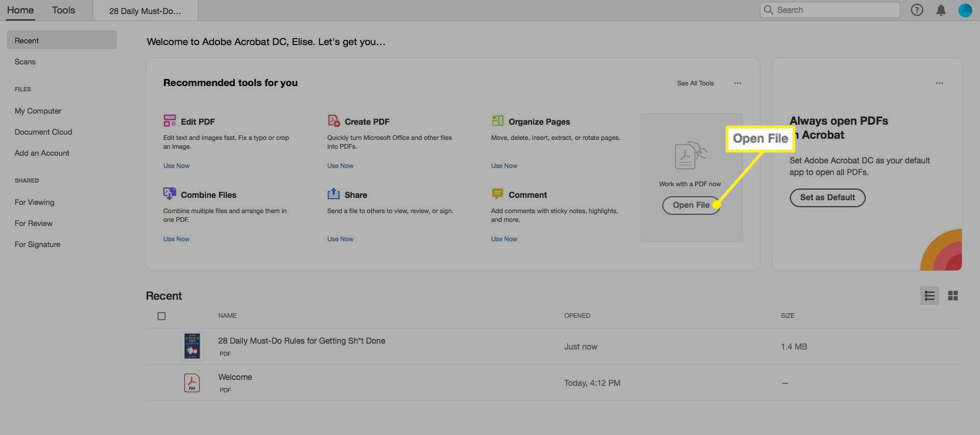The height and width of the screenshot is (435, 980).
Task: Click Set as Default button
Action: click(x=828, y=197)
